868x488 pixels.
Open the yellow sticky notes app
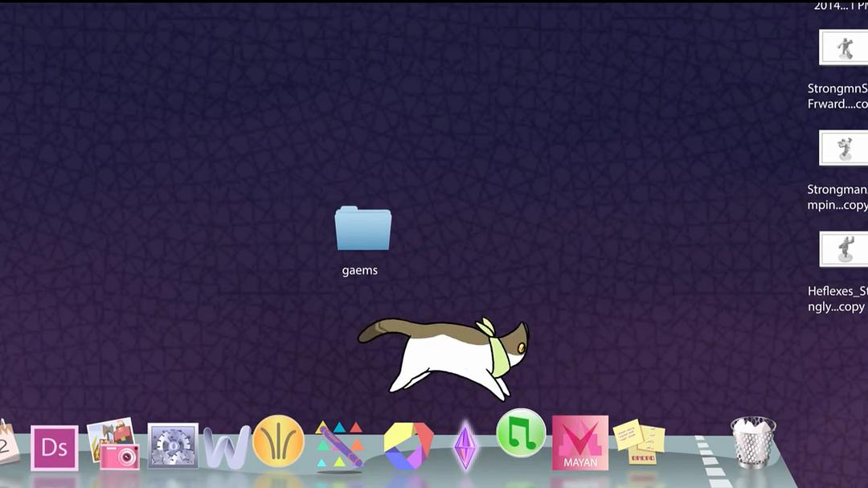point(640,441)
